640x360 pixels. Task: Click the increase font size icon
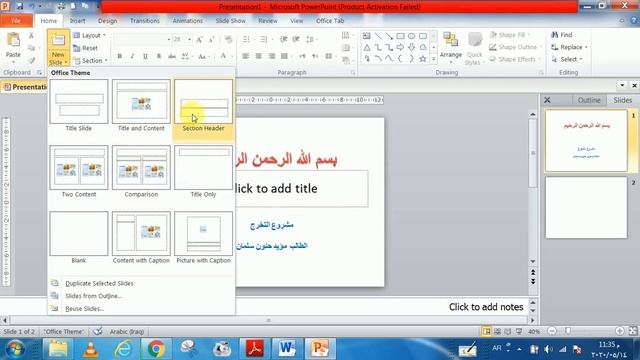(x=199, y=40)
